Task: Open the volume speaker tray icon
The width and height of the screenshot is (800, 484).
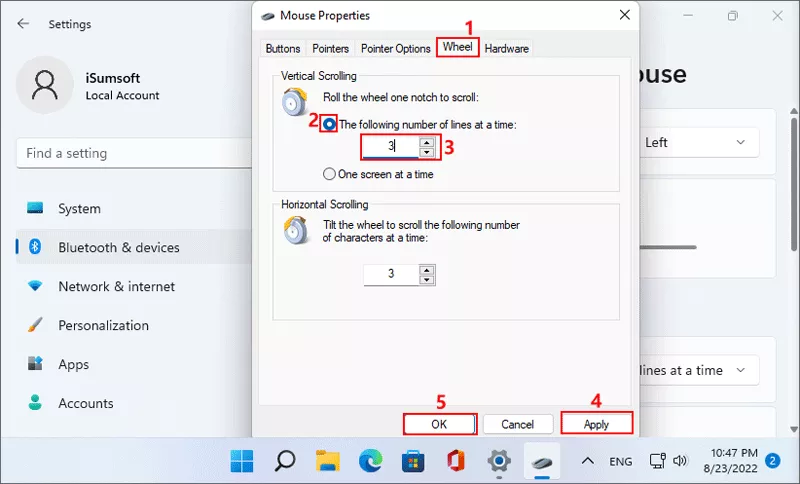Action: click(x=680, y=461)
